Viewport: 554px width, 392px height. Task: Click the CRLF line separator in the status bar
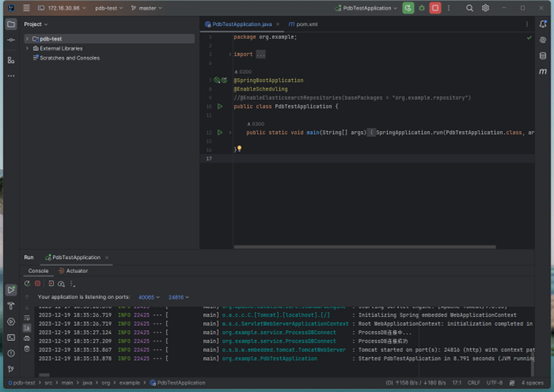(473, 383)
